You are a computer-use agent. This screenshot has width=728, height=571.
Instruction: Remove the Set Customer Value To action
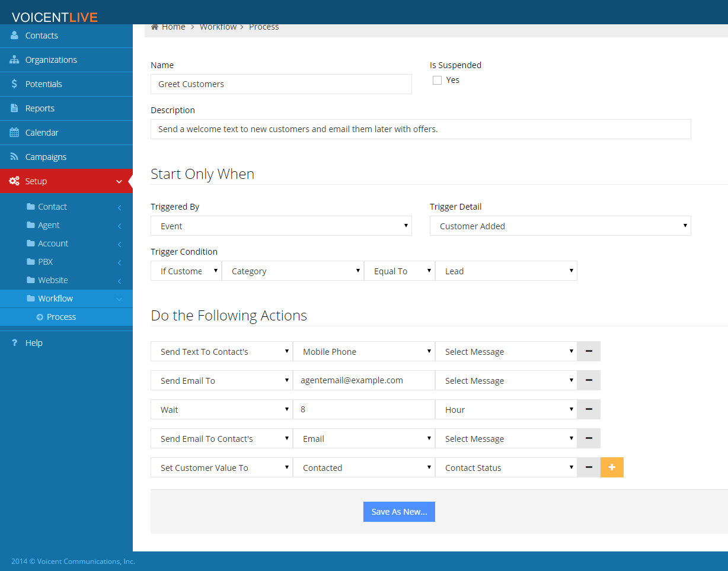tap(589, 467)
